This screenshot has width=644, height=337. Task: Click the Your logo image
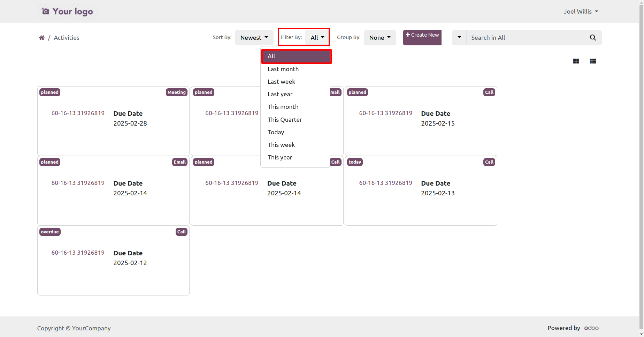(x=67, y=12)
